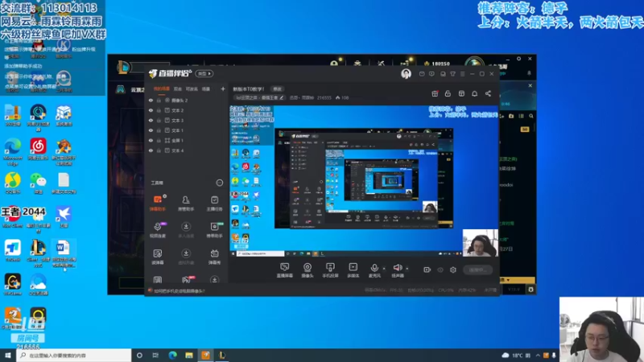Click the padlock icon above the preview
Viewport: 644px width, 362px height.
tap(448, 93)
